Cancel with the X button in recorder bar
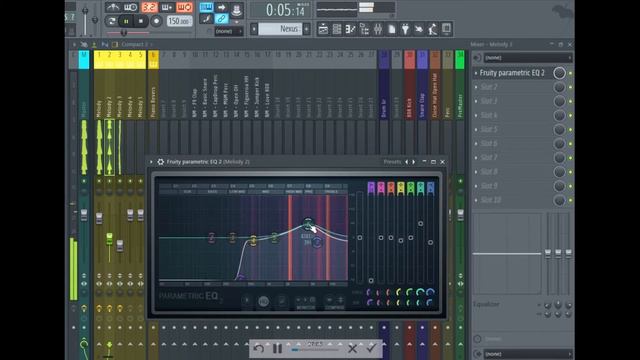 pyautogui.click(x=352, y=348)
